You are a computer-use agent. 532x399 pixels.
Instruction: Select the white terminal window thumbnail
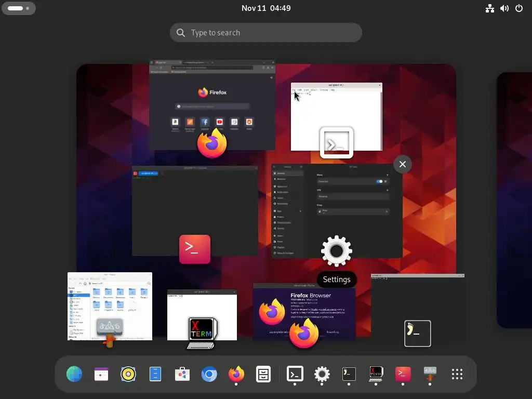pos(337,117)
